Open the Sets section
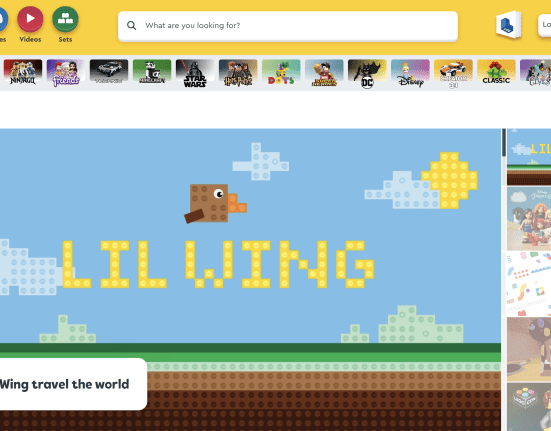The image size is (551, 431). tap(65, 25)
